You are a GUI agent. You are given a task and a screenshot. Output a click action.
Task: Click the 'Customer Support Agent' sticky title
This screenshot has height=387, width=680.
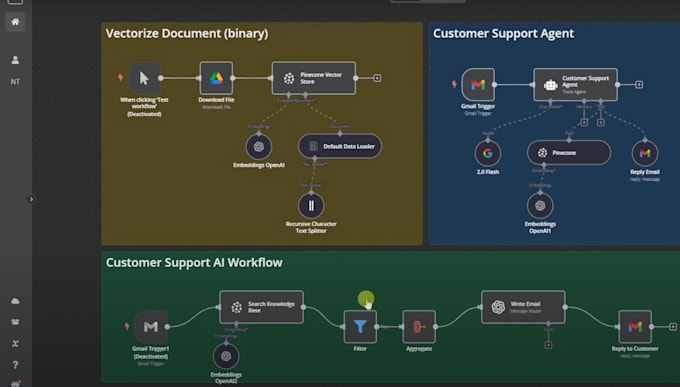(503, 33)
